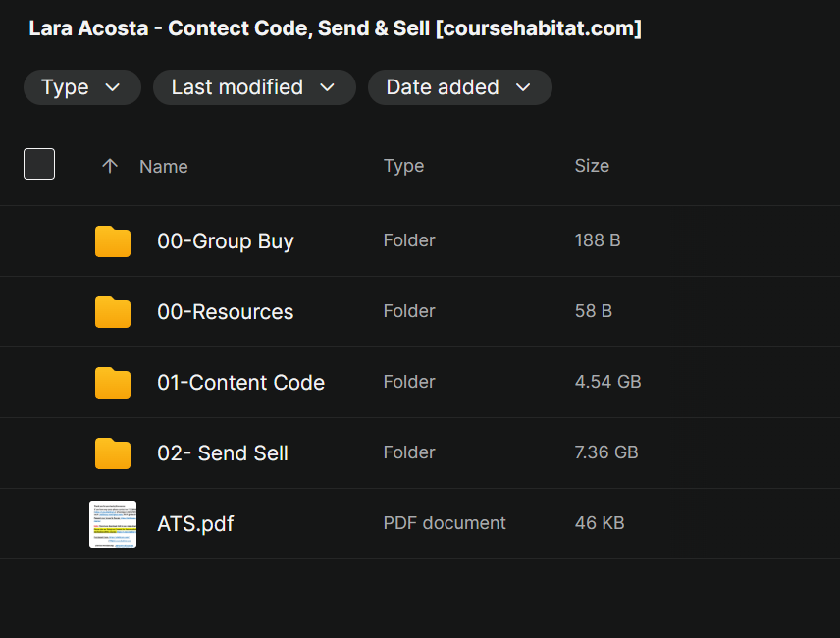Click the Size column header
The image size is (840, 638).
click(592, 166)
